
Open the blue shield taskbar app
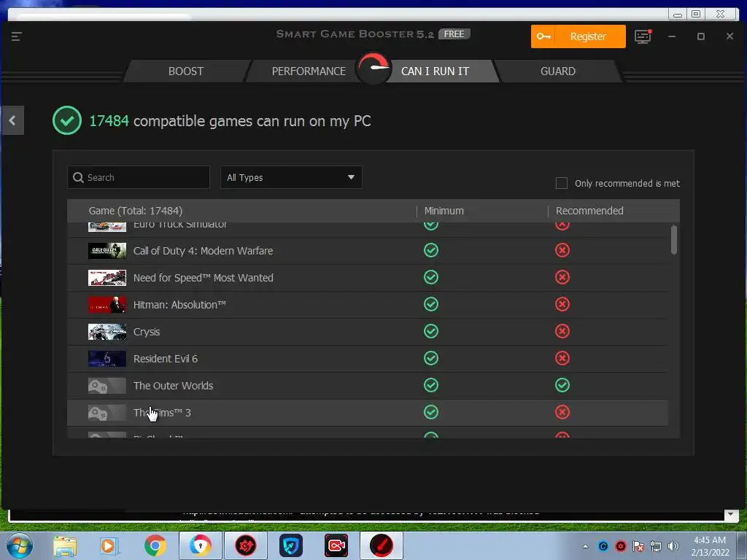click(291, 545)
